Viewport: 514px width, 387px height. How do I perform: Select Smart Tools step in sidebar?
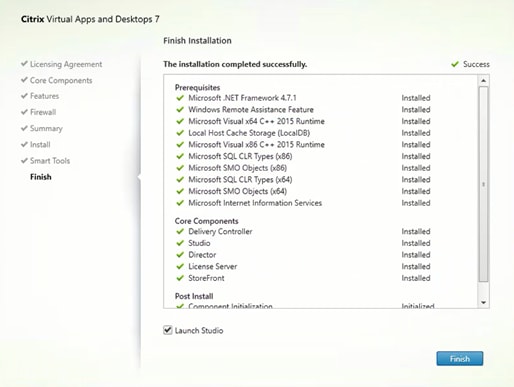tap(50, 161)
